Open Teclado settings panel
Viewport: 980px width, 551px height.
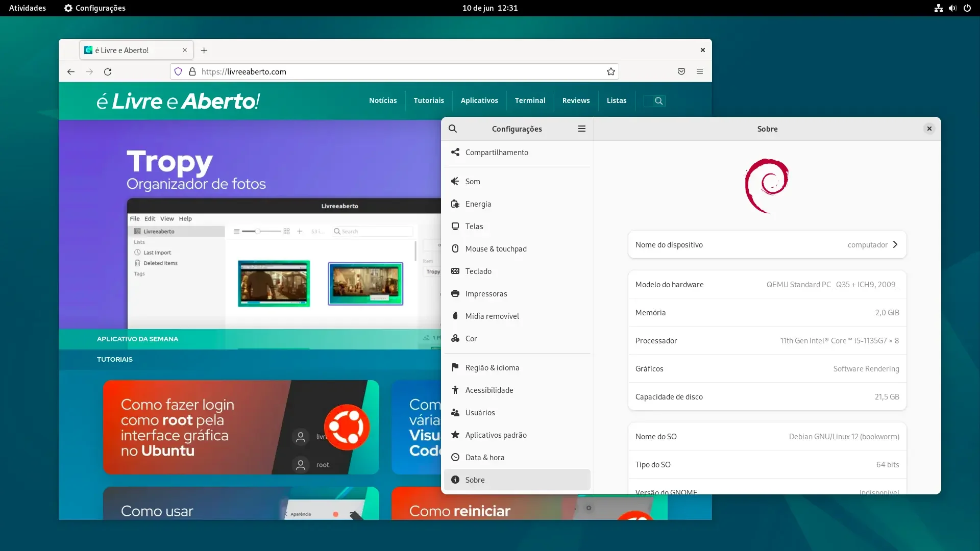517,271
